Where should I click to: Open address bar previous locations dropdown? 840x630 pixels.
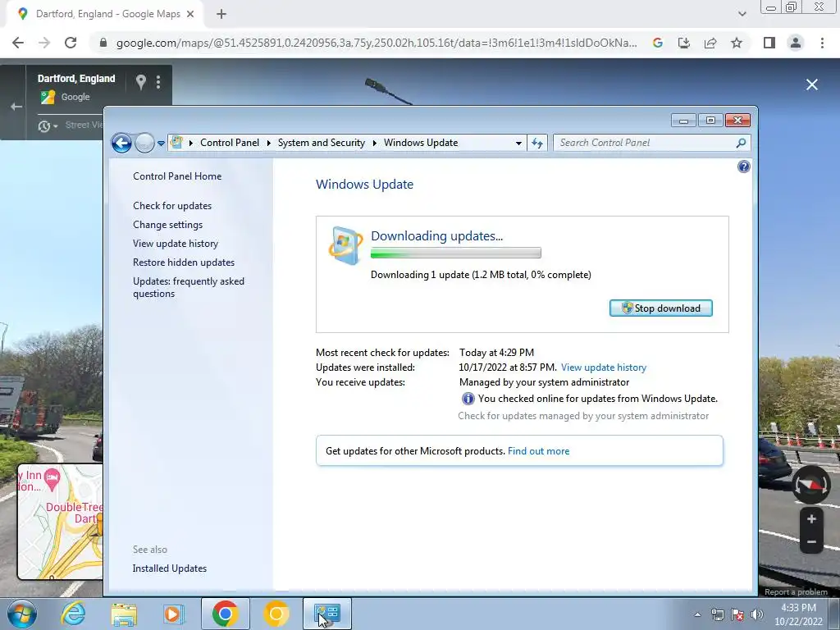pos(518,143)
